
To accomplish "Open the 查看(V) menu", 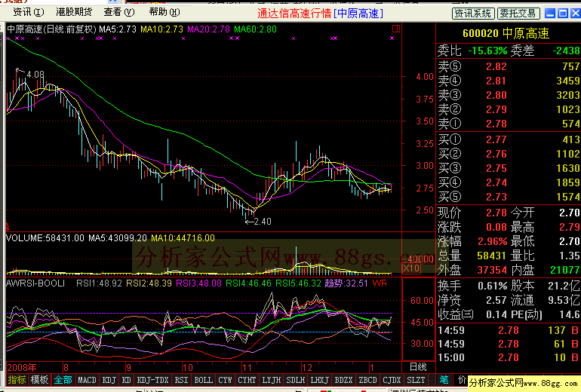I will (119, 12).
